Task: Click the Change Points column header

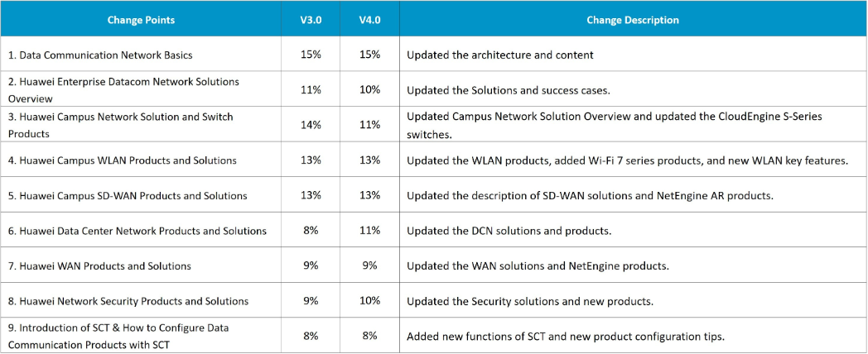Action: (141, 20)
